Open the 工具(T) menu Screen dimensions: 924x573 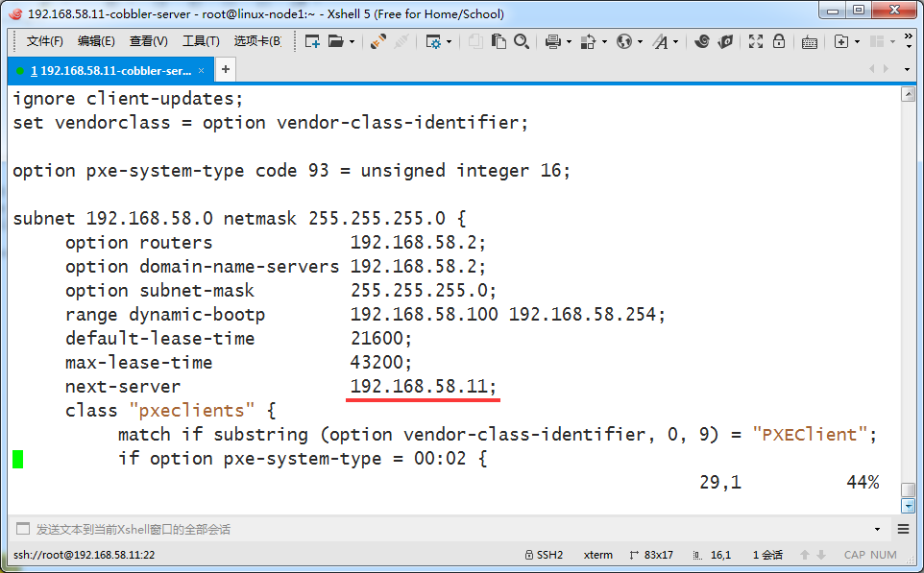click(201, 41)
